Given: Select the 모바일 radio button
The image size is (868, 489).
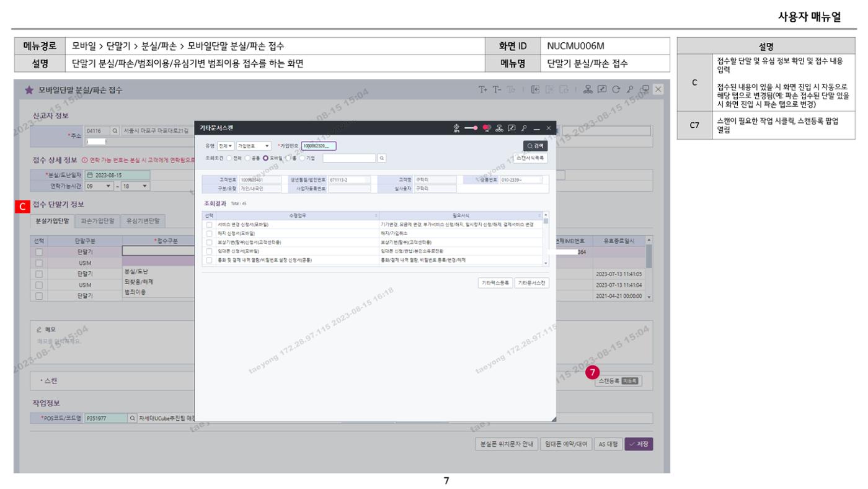Looking at the screenshot, I should click(267, 158).
